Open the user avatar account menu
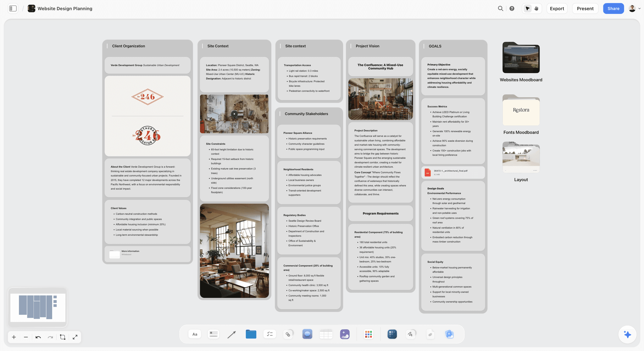This screenshot has height=351, width=644. click(x=634, y=8)
